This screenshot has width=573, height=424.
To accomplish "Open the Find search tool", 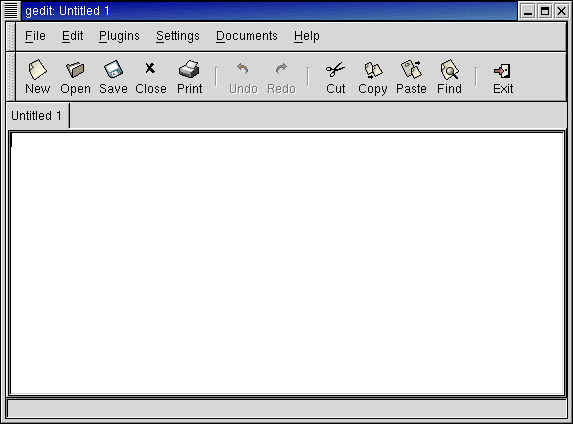I will 449,69.
